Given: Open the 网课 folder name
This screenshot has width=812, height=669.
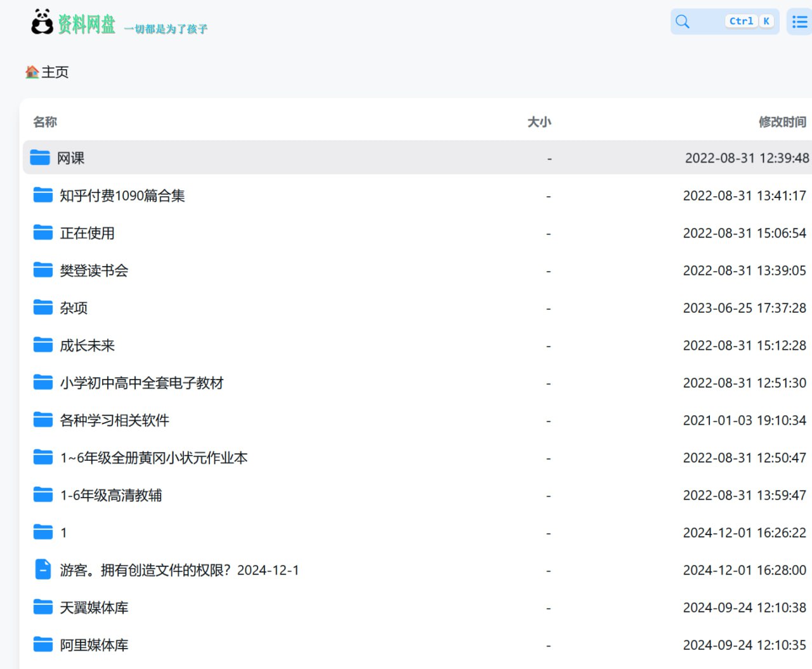Looking at the screenshot, I should 70,158.
